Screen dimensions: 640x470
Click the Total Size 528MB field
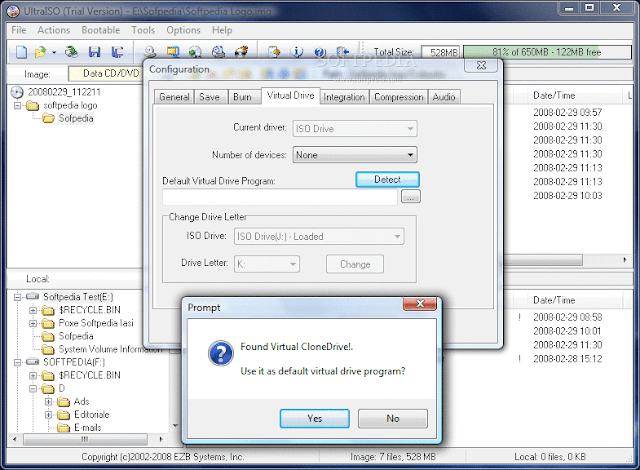click(440, 52)
